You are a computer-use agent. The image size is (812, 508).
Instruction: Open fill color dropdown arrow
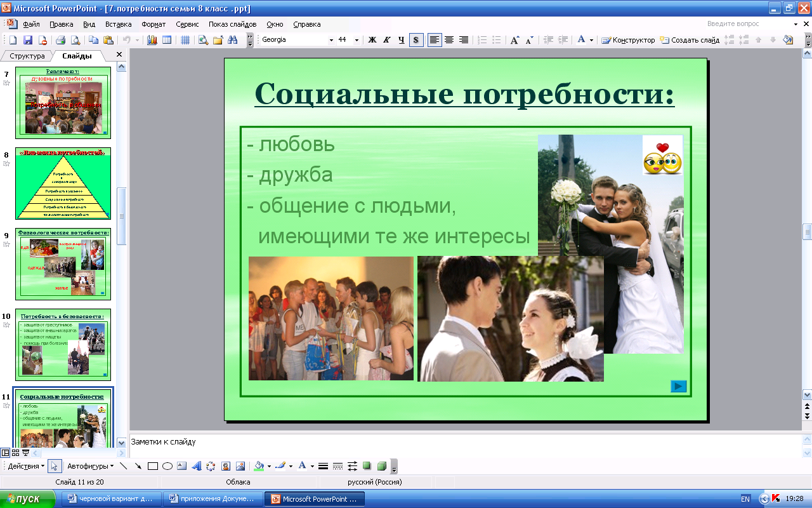(269, 466)
